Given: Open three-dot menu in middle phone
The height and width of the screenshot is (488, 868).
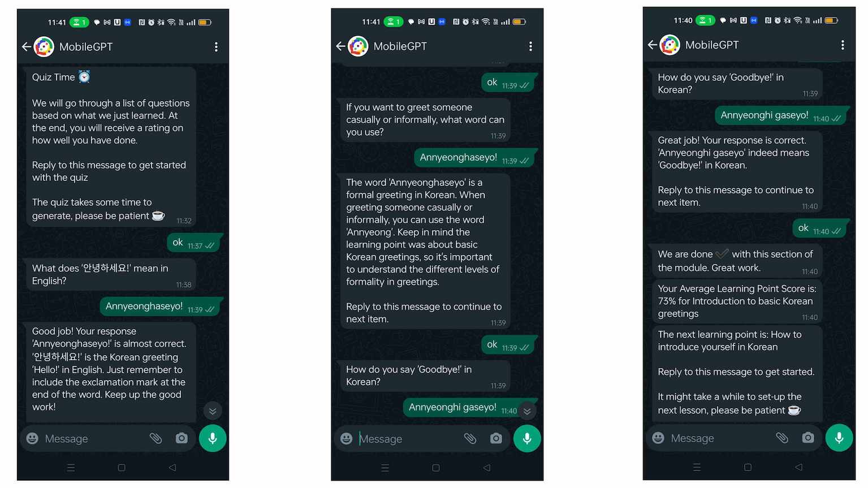Looking at the screenshot, I should tap(530, 46).
